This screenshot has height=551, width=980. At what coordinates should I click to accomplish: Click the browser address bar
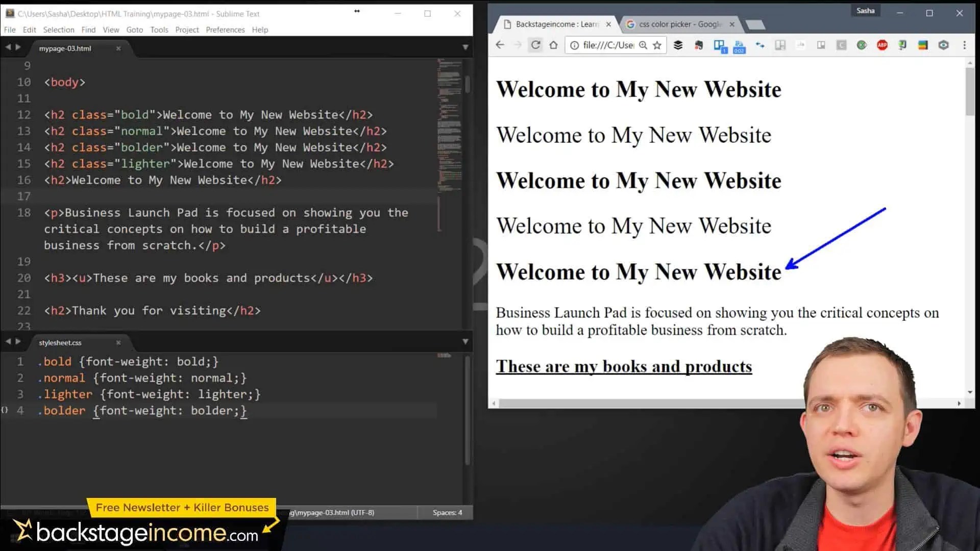tap(607, 45)
